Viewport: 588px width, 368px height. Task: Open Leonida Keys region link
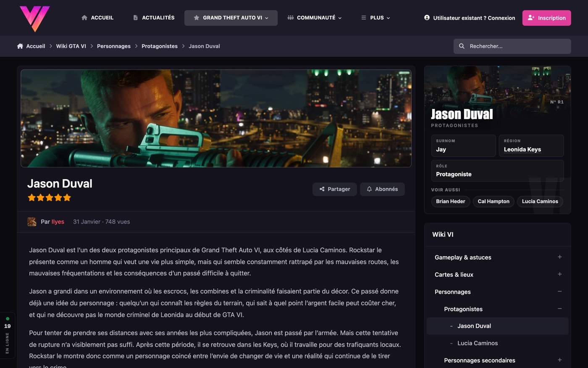[x=522, y=149]
